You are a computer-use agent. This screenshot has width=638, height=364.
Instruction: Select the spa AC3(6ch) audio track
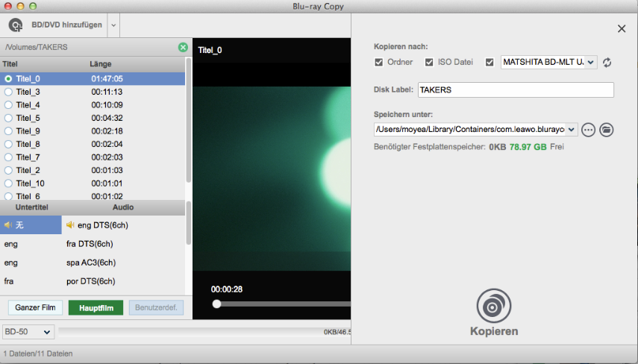(91, 263)
